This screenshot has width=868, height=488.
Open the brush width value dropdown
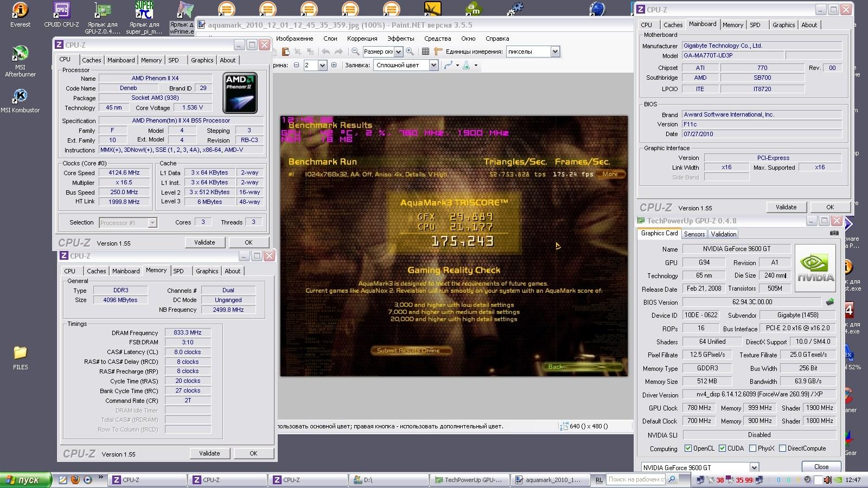pyautogui.click(x=322, y=65)
